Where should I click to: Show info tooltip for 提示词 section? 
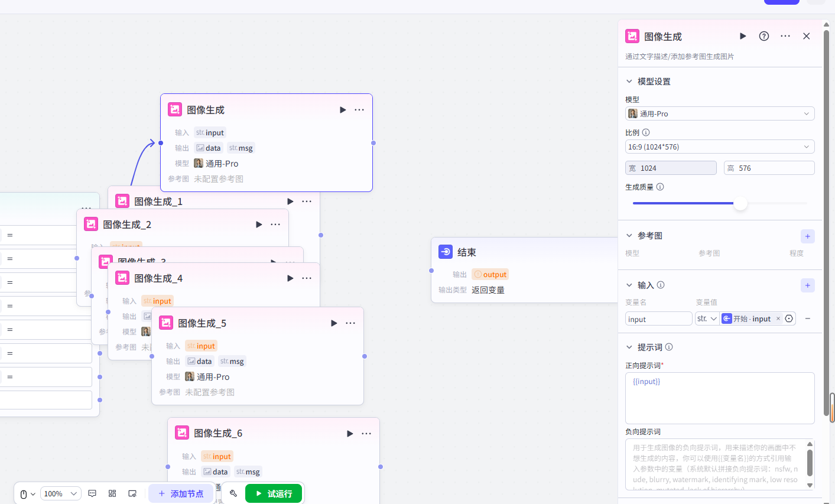(669, 347)
